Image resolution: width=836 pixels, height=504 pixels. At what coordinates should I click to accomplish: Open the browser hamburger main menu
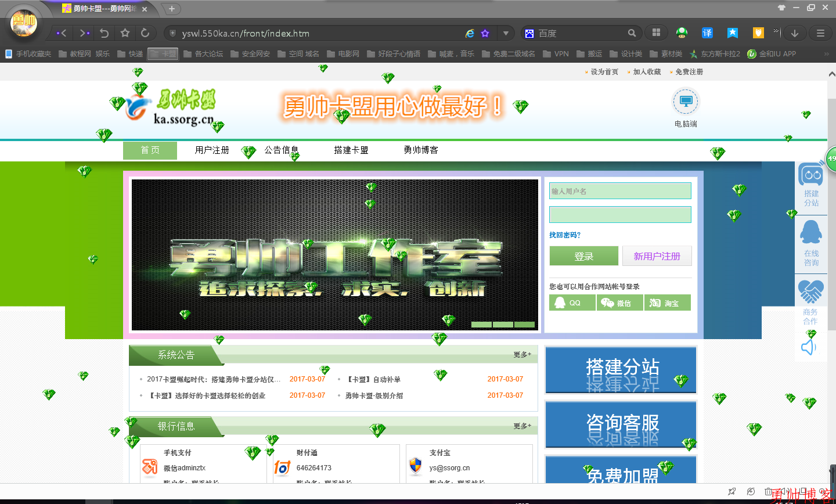pos(820,33)
